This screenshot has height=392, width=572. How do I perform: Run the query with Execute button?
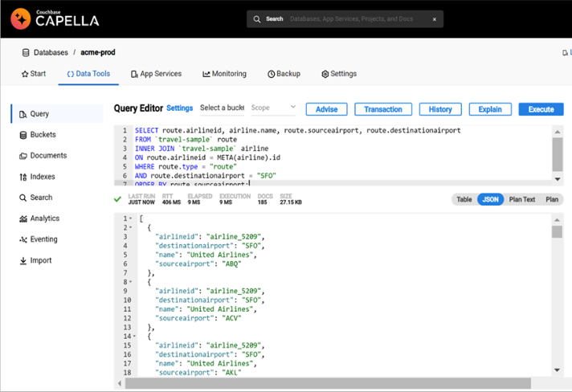541,109
